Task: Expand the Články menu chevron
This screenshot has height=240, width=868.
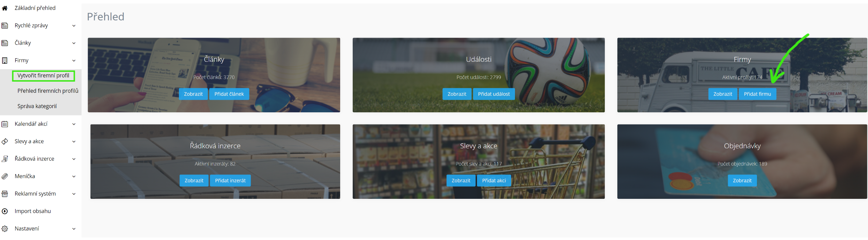Action: point(74,43)
